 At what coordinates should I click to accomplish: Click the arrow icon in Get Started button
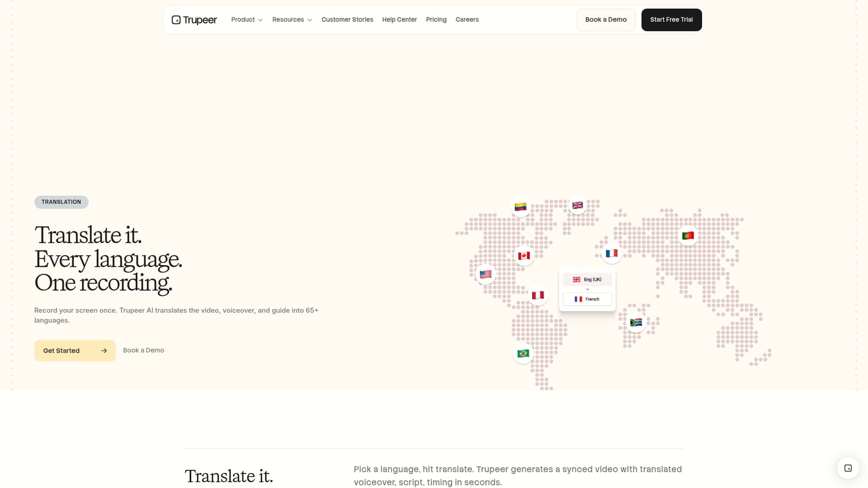tap(104, 351)
